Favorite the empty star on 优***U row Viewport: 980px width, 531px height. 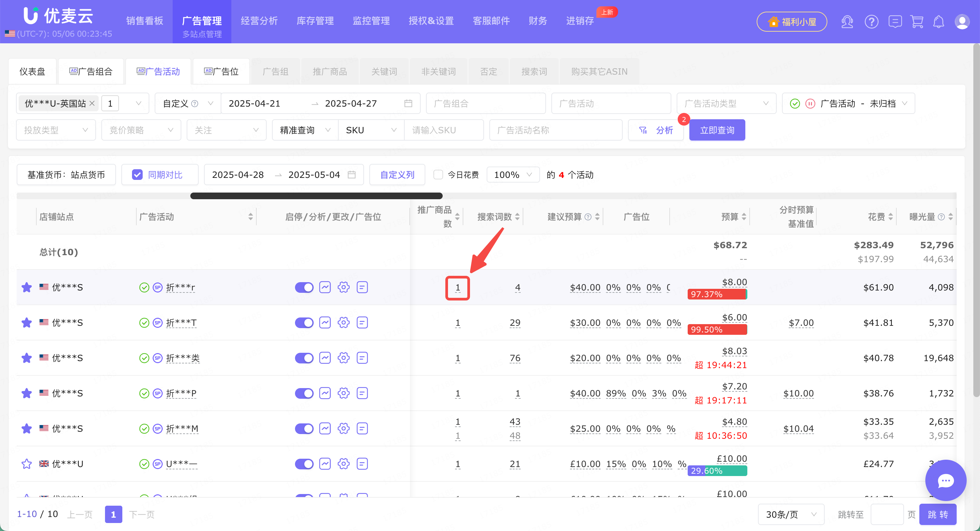click(27, 464)
